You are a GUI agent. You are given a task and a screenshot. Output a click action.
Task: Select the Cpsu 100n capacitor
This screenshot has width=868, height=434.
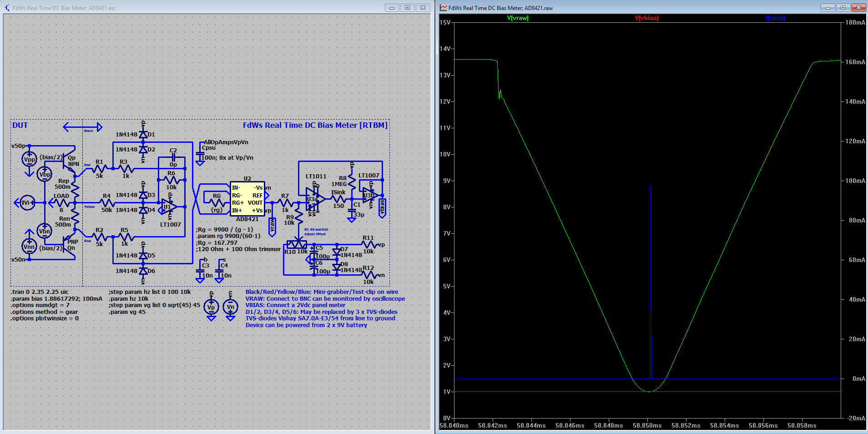pyautogui.click(x=200, y=153)
